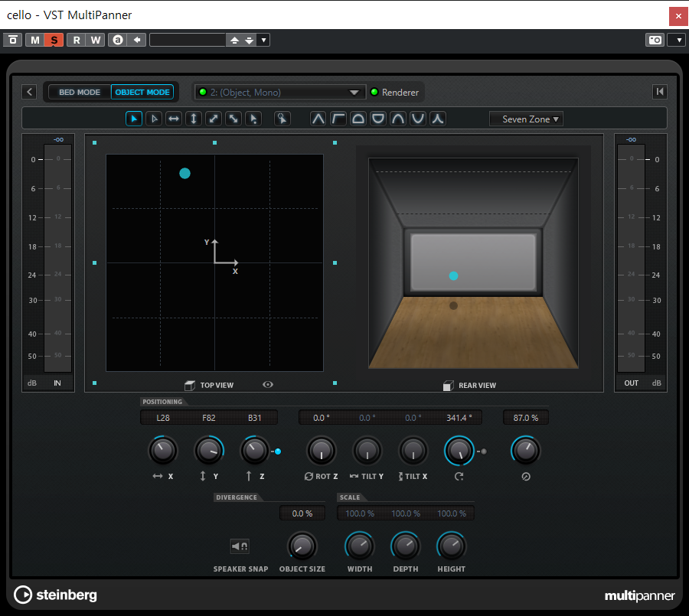
Task: Open the Seven Zone dropdown
Action: (526, 119)
